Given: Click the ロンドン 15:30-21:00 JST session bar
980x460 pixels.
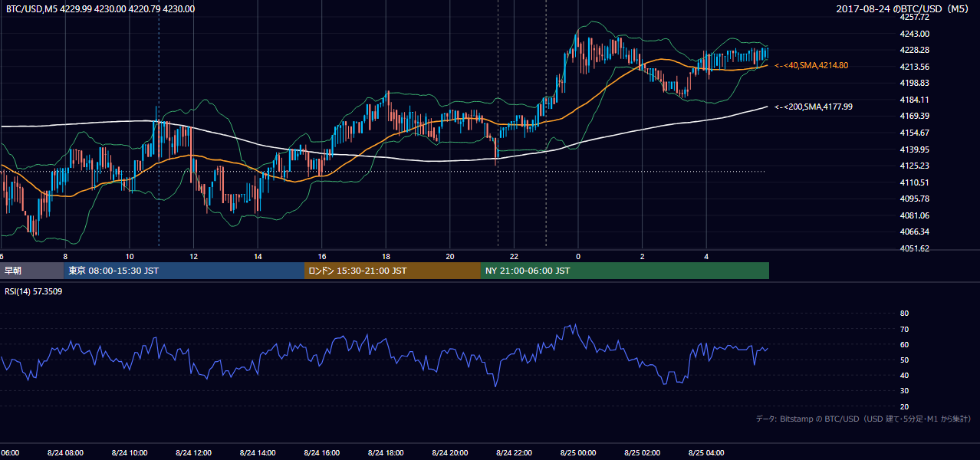Looking at the screenshot, I should 393,271.
